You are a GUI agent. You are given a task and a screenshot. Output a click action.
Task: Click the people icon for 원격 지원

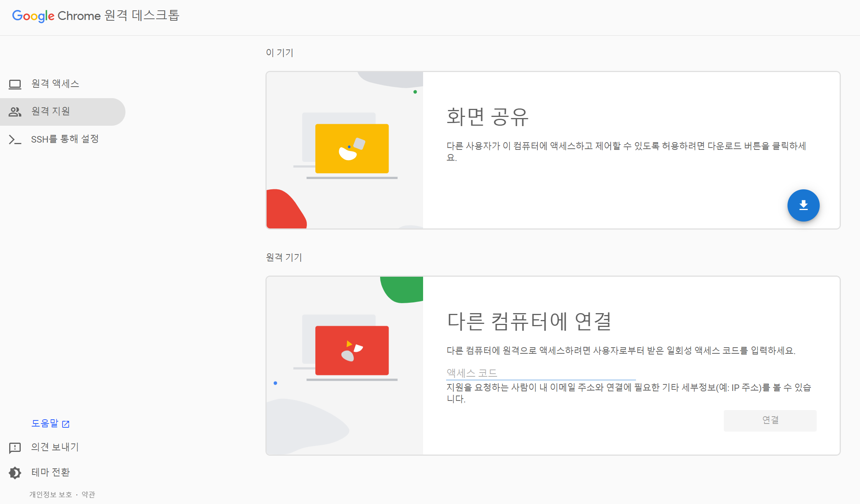[15, 112]
